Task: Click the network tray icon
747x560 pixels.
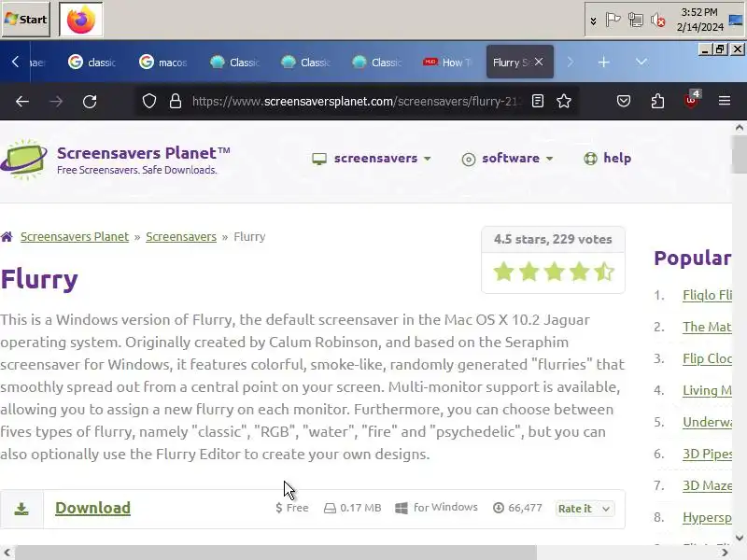Action: pos(635,20)
